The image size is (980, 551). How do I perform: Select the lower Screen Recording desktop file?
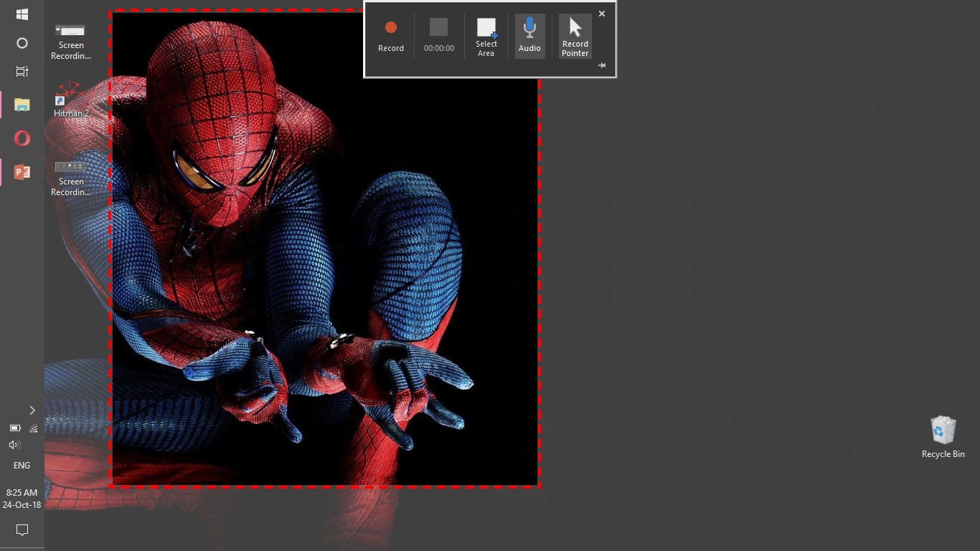coord(71,178)
